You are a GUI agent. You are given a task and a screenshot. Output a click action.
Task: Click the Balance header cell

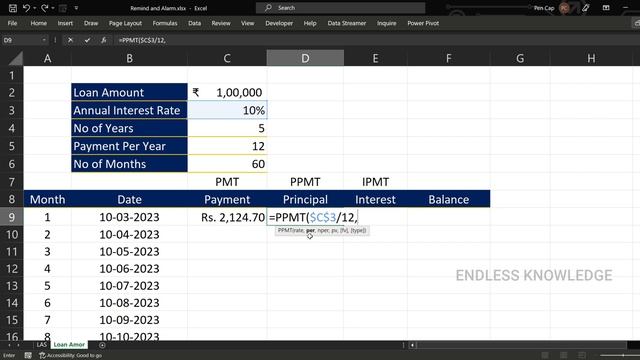449,199
